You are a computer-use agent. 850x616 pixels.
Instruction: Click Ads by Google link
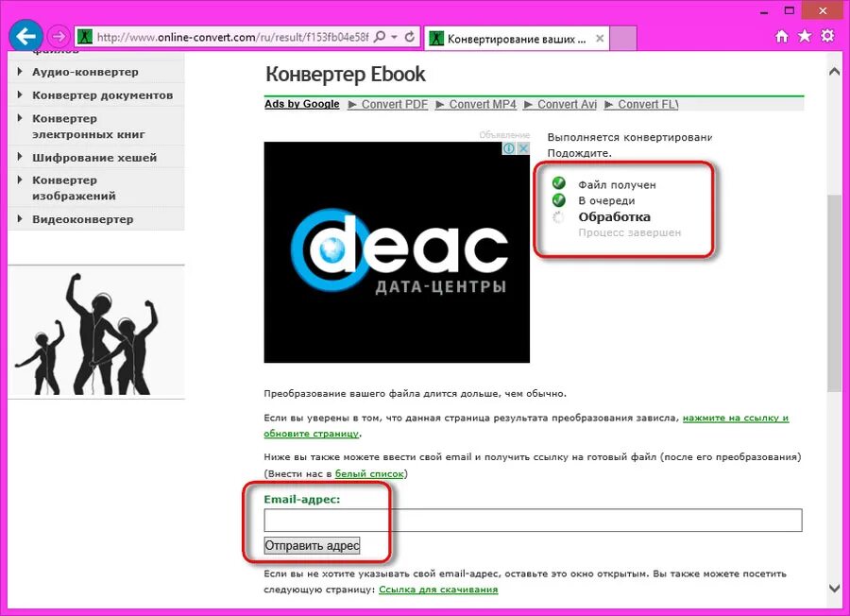[x=302, y=104]
